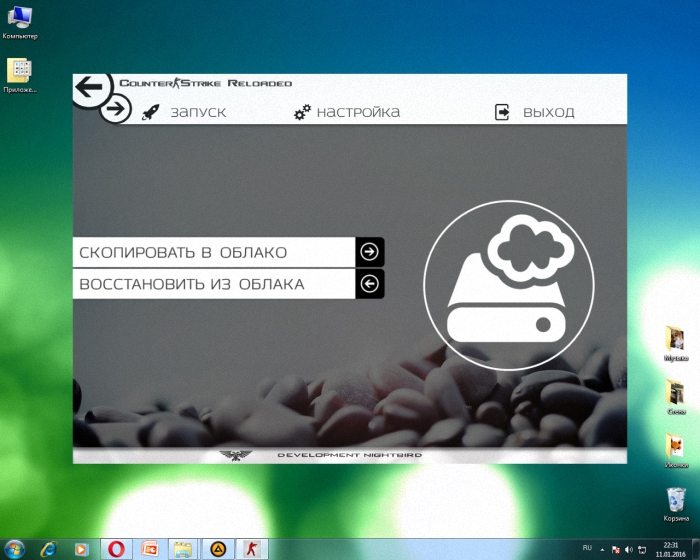
Task: Click the left arrow beside Восстановить из облака
Action: [x=370, y=284]
